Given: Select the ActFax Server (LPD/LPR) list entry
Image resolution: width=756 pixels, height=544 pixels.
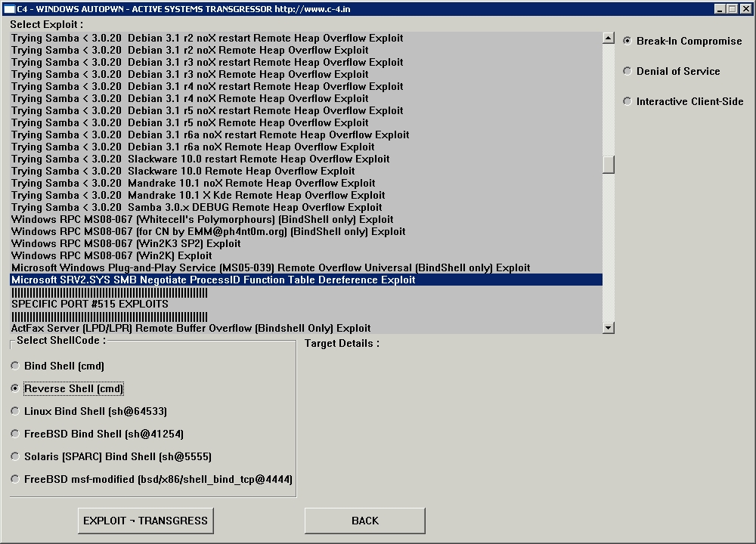Looking at the screenshot, I should [191, 328].
